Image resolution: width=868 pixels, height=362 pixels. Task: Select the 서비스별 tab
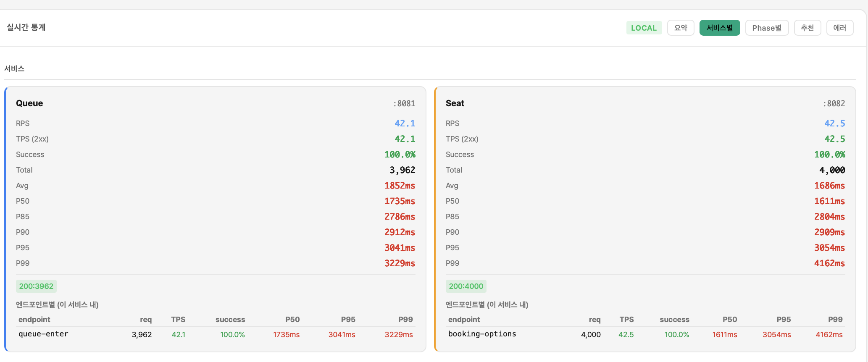coord(719,28)
